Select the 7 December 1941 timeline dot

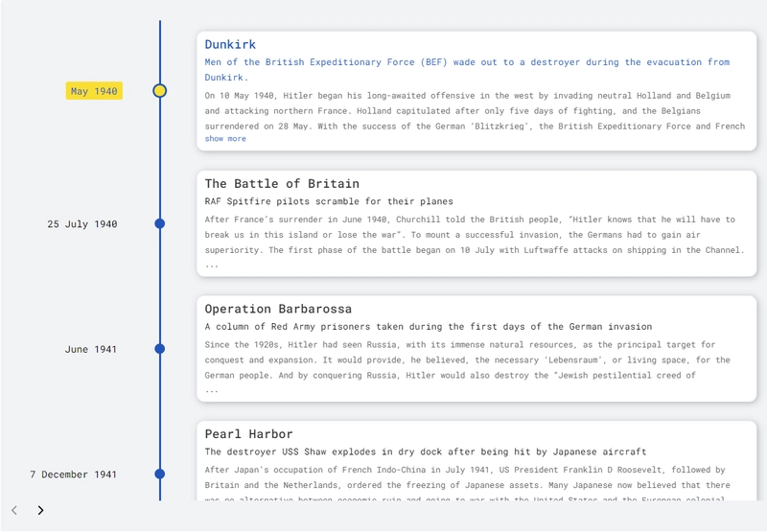[x=160, y=474]
